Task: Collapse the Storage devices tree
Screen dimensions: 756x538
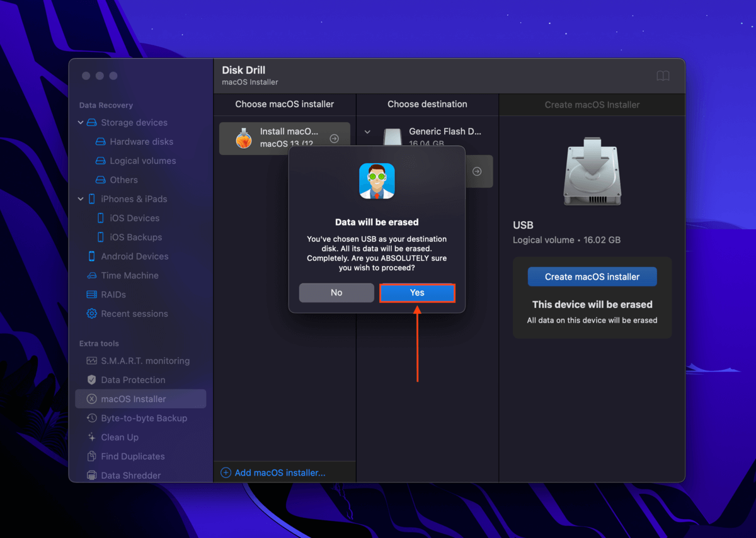Action: 81,123
